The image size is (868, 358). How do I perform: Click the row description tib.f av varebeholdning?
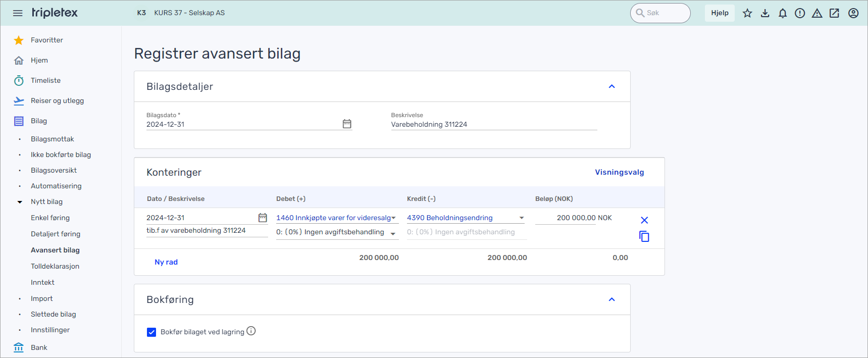point(207,231)
